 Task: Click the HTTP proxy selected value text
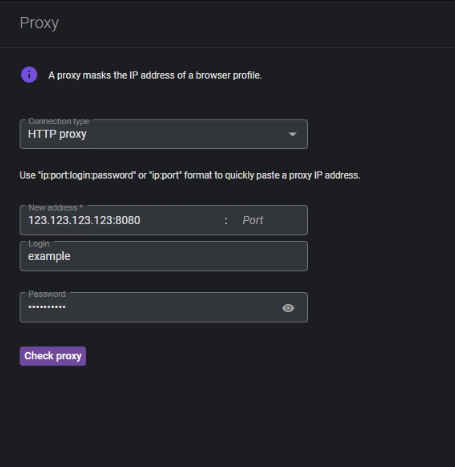pos(57,134)
